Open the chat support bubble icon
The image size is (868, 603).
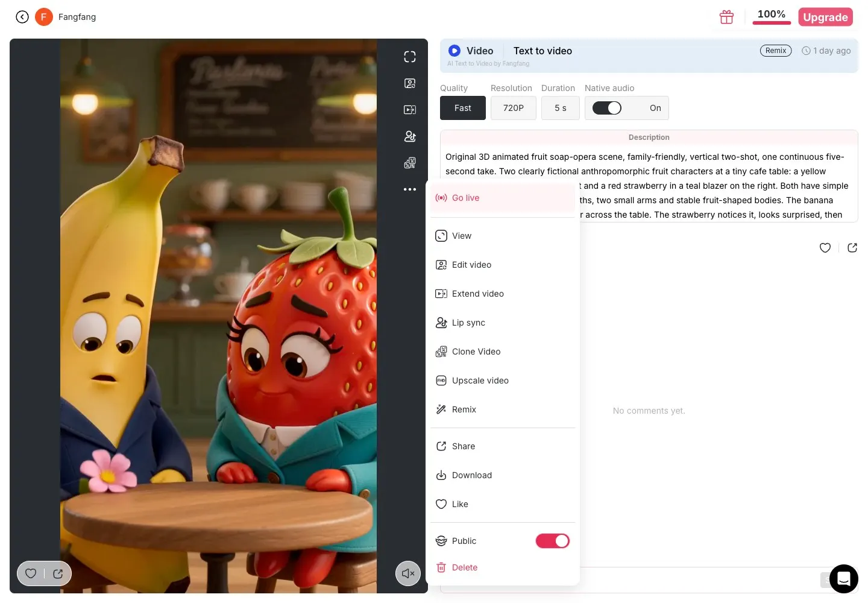[x=844, y=579]
